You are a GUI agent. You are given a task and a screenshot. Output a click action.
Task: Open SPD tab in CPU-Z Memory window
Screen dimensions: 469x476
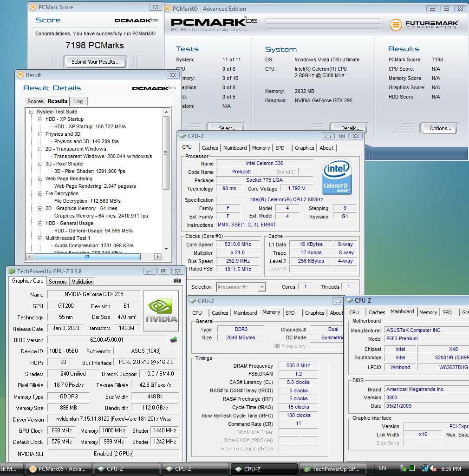coord(290,313)
